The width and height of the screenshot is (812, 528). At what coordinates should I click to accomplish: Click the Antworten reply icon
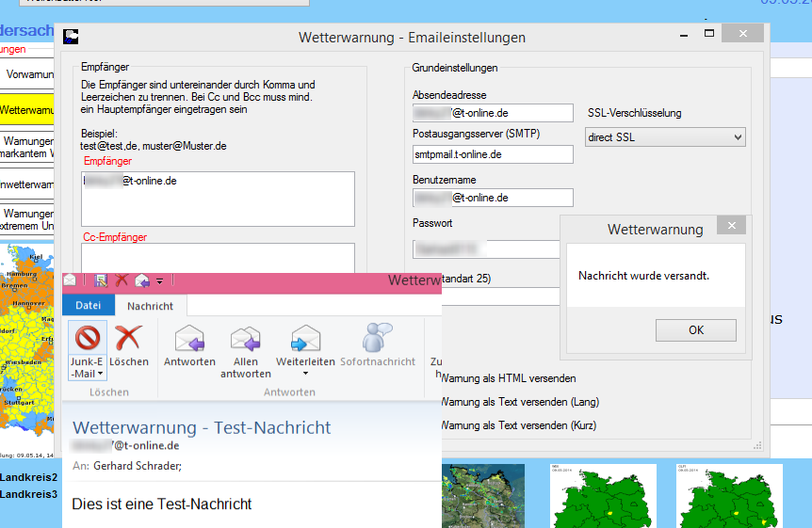point(189,339)
